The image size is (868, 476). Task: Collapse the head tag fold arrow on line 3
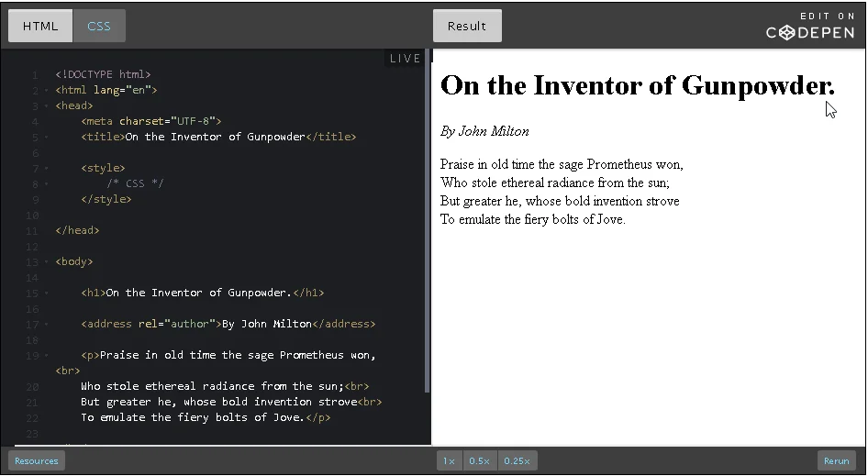tap(46, 106)
